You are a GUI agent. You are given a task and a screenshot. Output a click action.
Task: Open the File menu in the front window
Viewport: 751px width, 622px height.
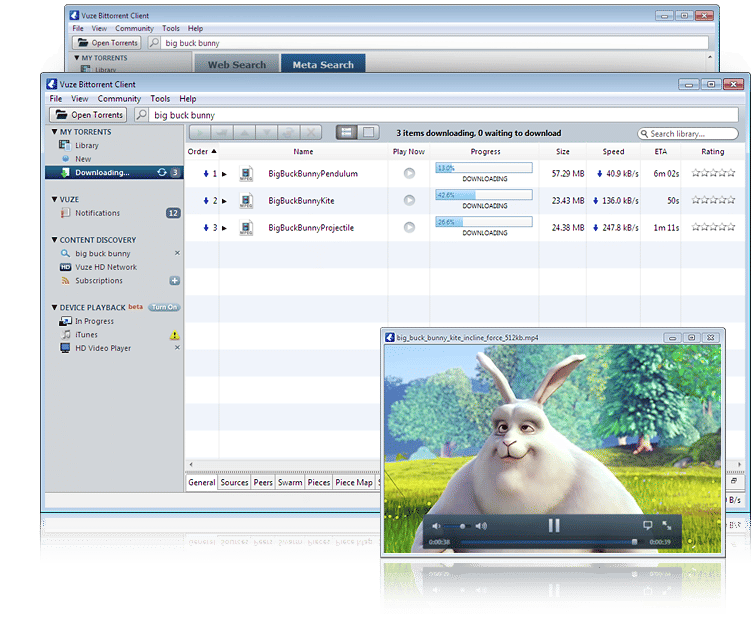click(56, 99)
